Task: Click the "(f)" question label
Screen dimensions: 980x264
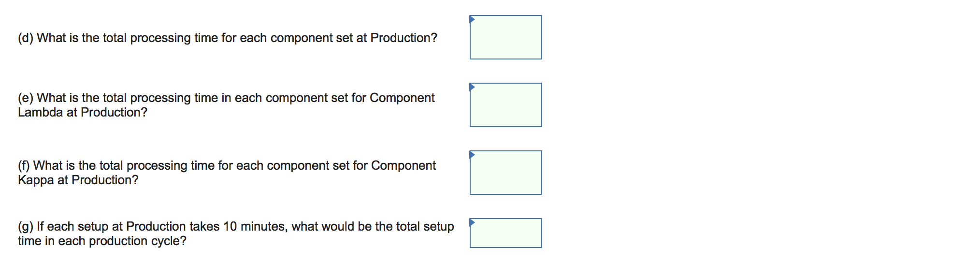Action: click(24, 165)
